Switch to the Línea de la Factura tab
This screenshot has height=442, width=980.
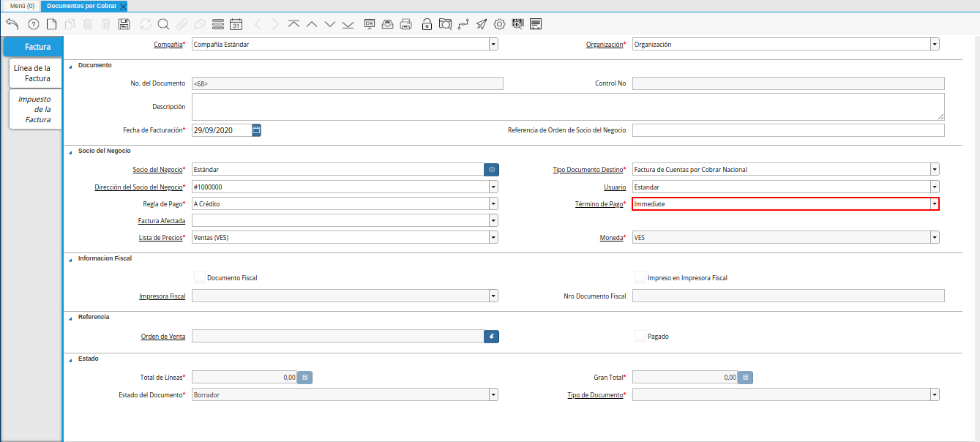click(x=35, y=73)
